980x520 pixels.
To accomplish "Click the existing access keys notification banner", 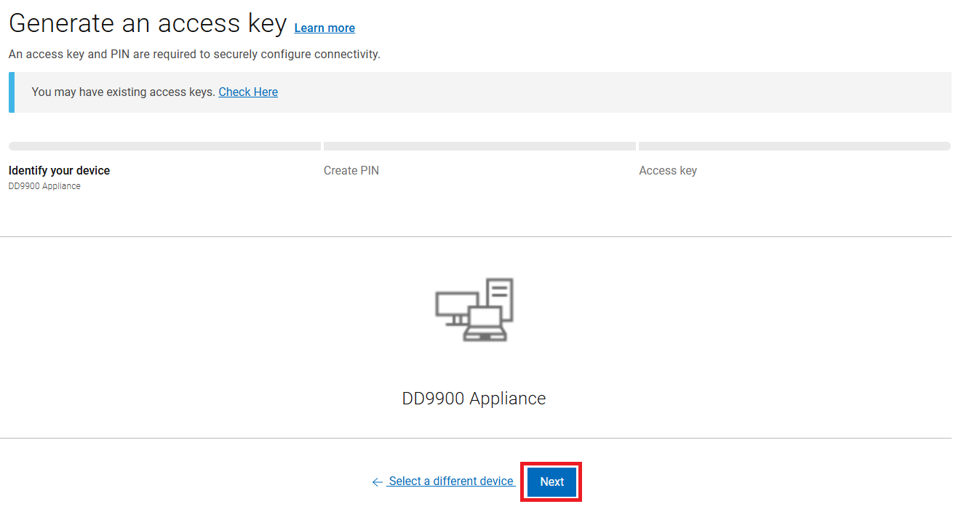I will [480, 92].
